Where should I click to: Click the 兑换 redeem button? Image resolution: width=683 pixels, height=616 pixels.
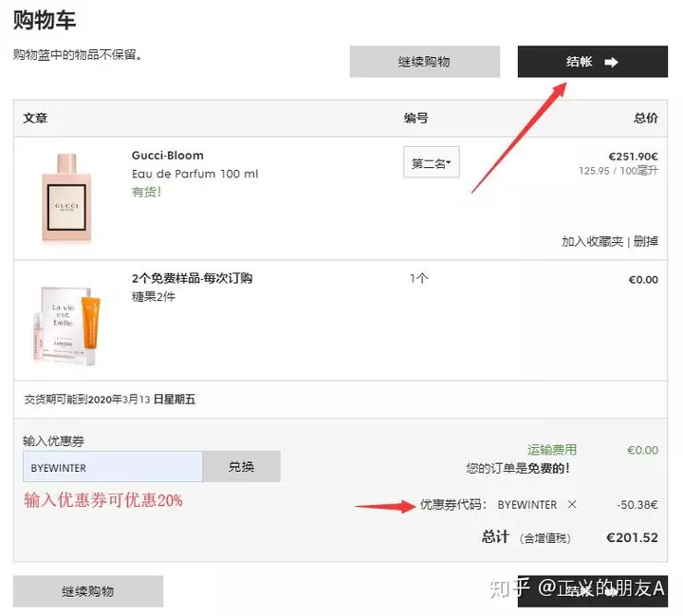click(241, 467)
